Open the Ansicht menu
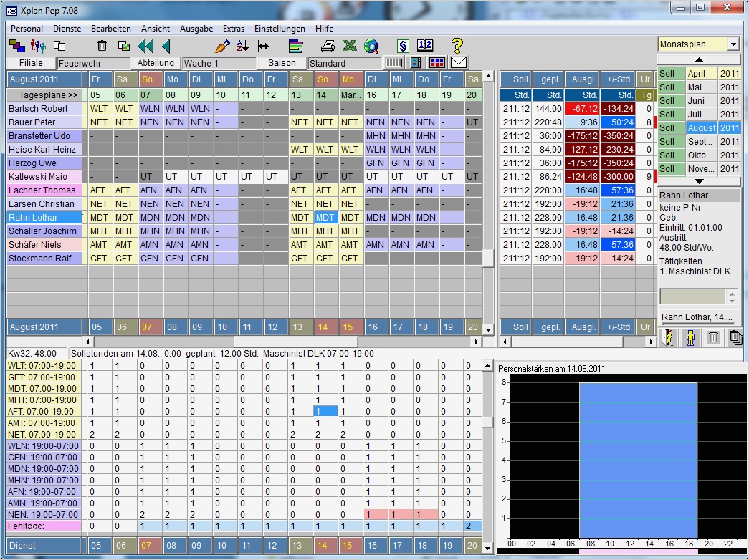This screenshot has height=560, width=749. [x=156, y=29]
